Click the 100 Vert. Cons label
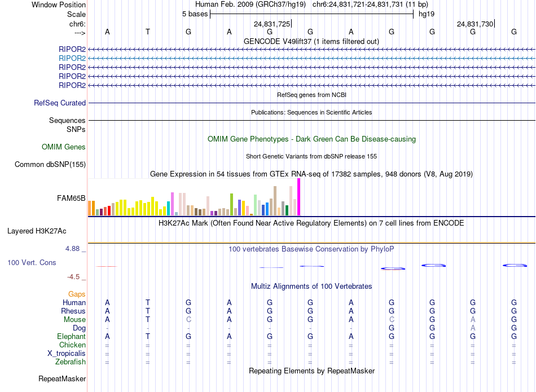 32,262
